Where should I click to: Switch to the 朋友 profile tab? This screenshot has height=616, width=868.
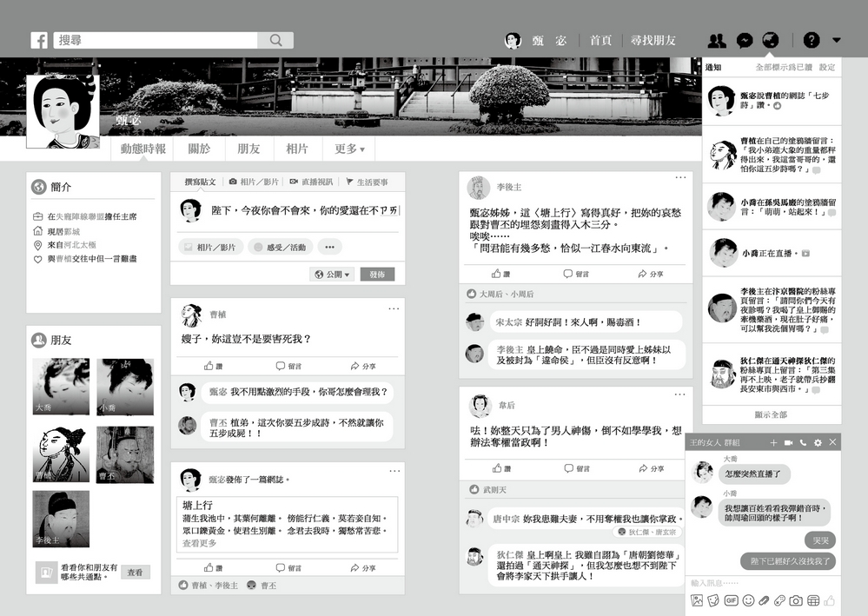coord(248,149)
